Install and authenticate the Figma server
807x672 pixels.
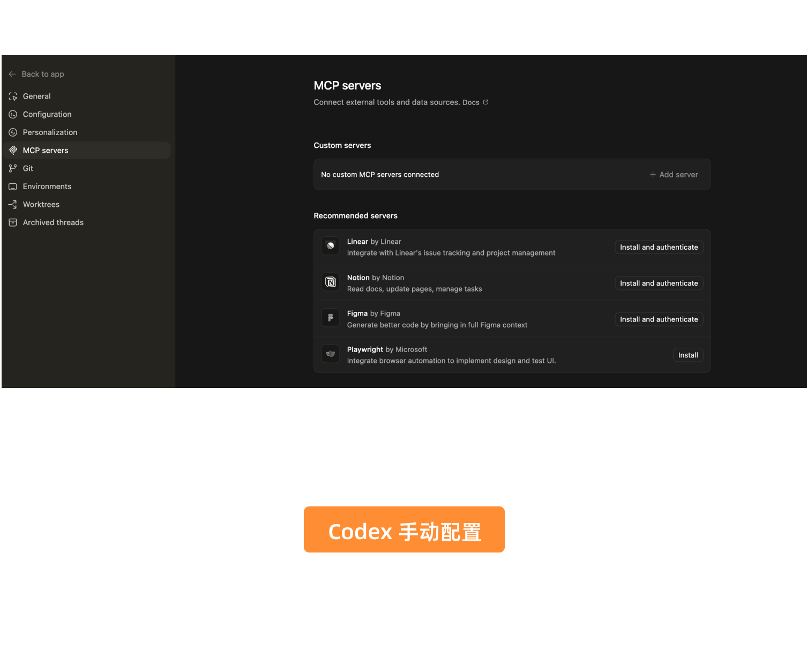(x=659, y=319)
